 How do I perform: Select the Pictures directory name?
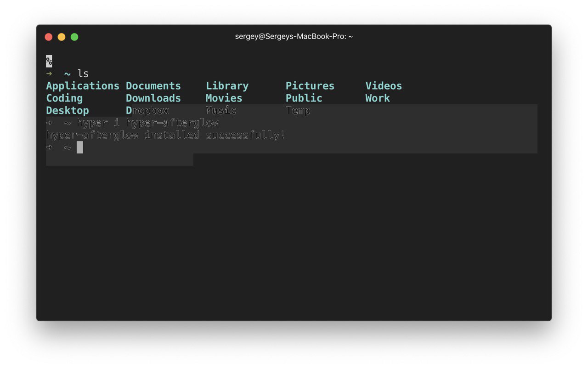pos(310,86)
